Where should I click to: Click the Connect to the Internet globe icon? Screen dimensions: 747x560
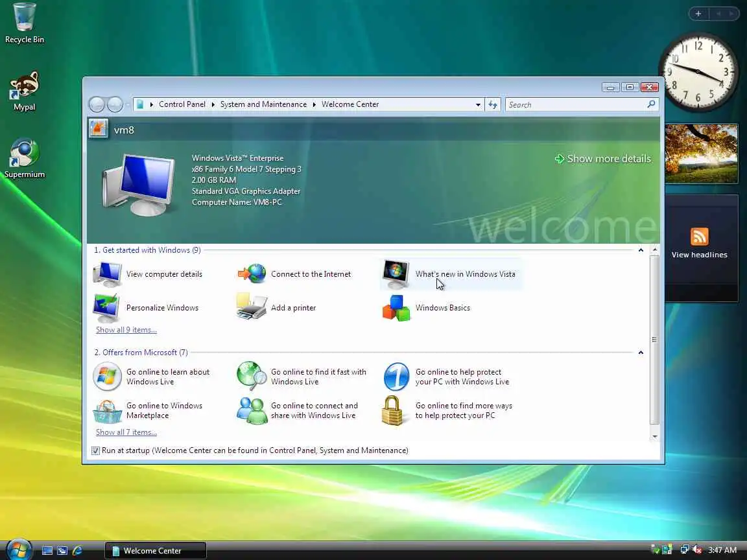click(252, 274)
